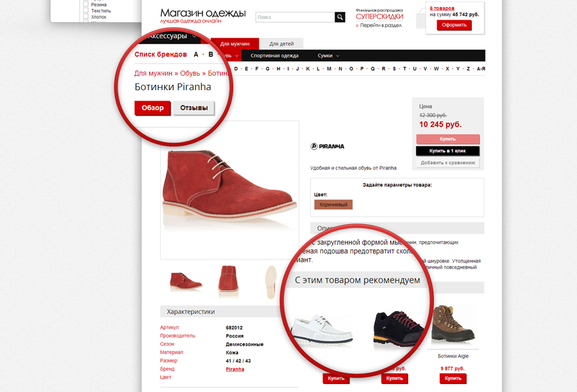Open the sole view shoe thumbnail

271,282
